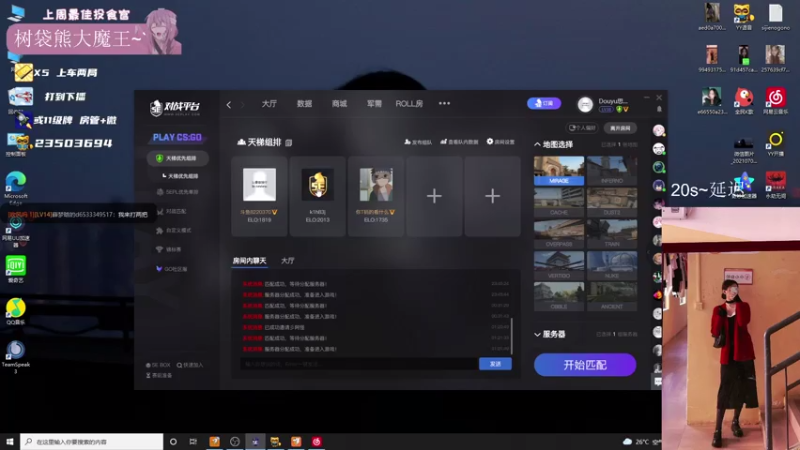Open the 大厅 top navigation tab
This screenshot has height=450, width=800.
click(x=269, y=104)
